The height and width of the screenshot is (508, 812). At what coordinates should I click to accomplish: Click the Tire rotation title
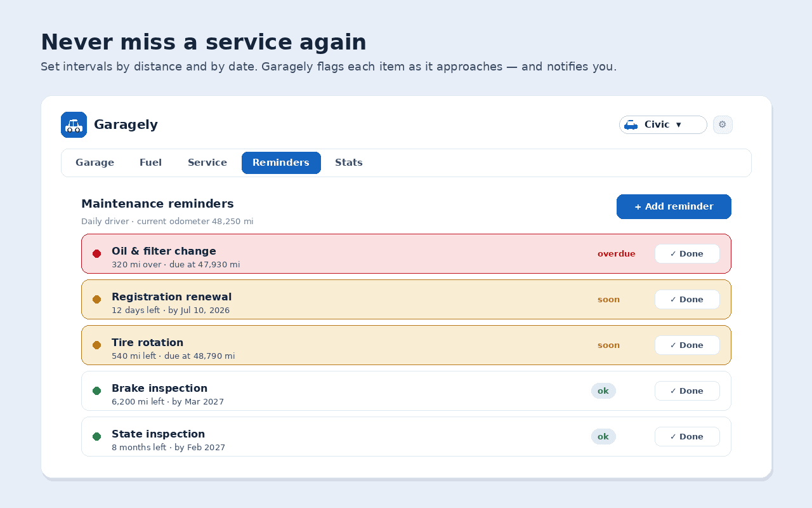pyautogui.click(x=147, y=342)
